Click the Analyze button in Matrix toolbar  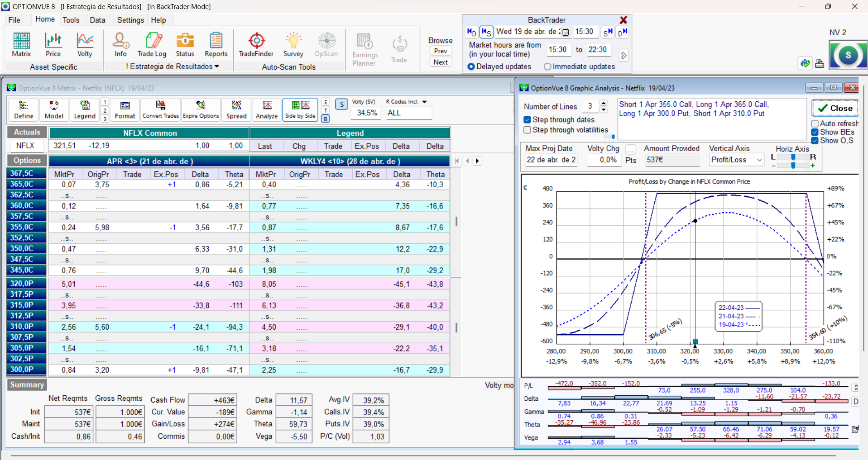click(x=267, y=110)
